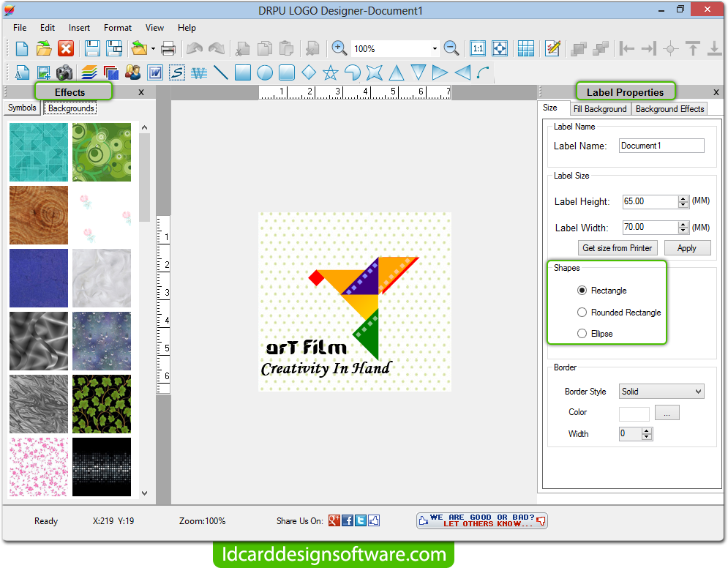Switch to the Fill Background tab
The height and width of the screenshot is (568, 728).
(600, 109)
